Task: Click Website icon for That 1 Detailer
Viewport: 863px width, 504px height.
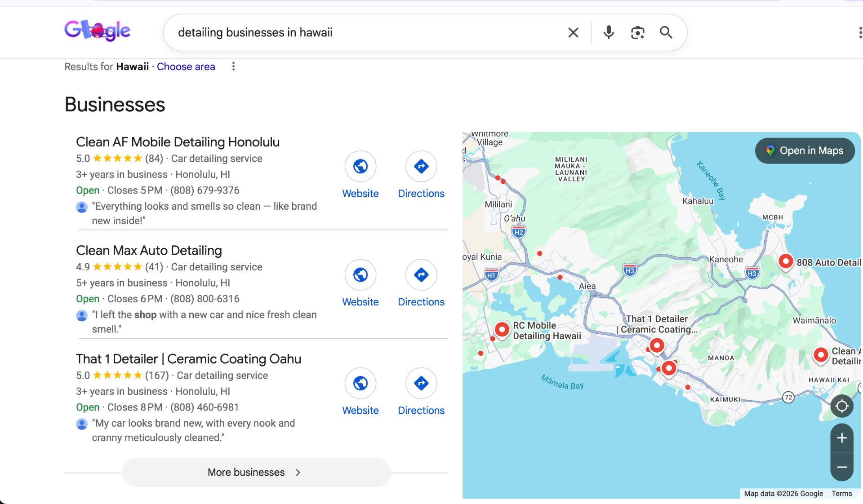Action: tap(360, 383)
